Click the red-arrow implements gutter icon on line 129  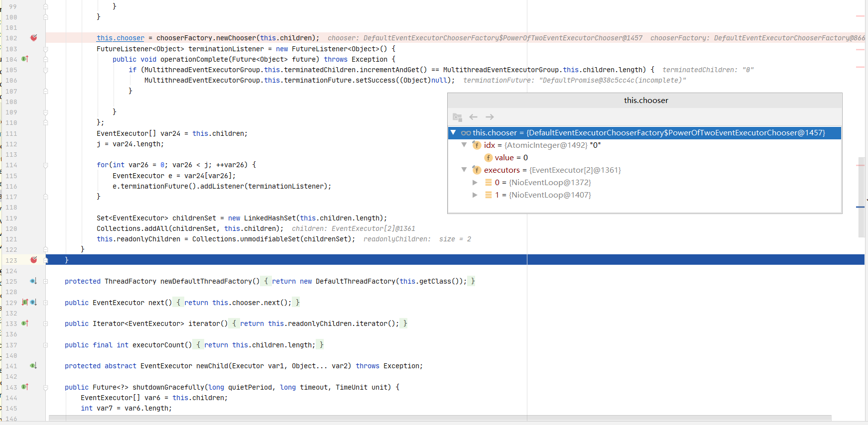click(25, 302)
